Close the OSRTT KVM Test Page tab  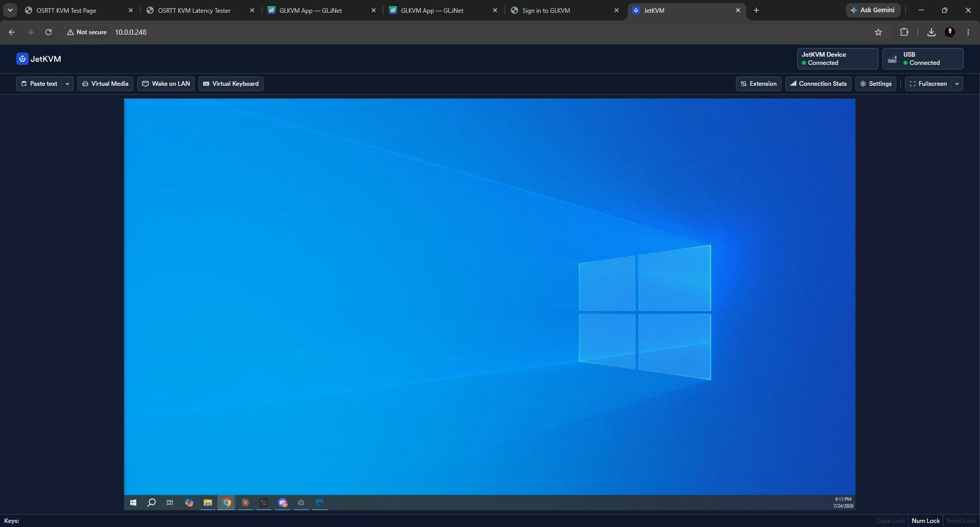(131, 10)
